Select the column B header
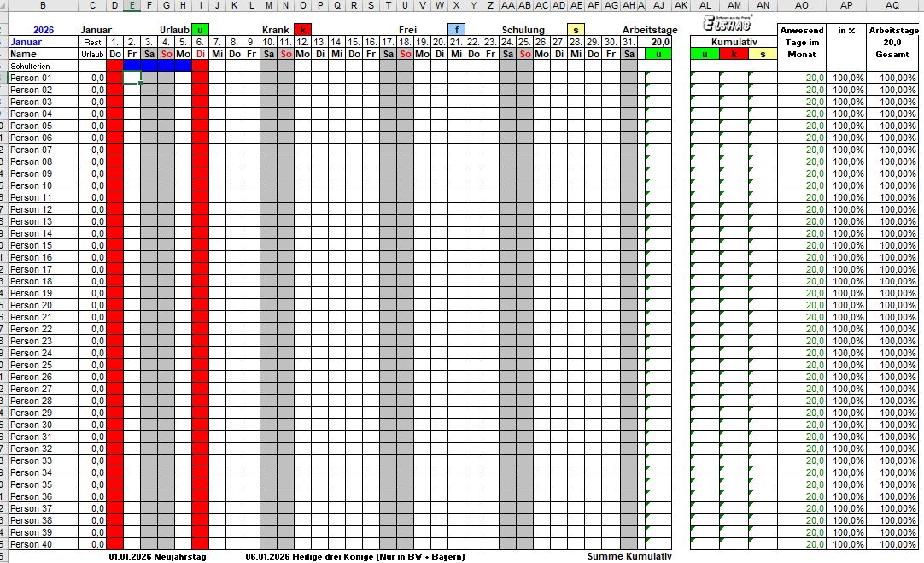 click(43, 6)
